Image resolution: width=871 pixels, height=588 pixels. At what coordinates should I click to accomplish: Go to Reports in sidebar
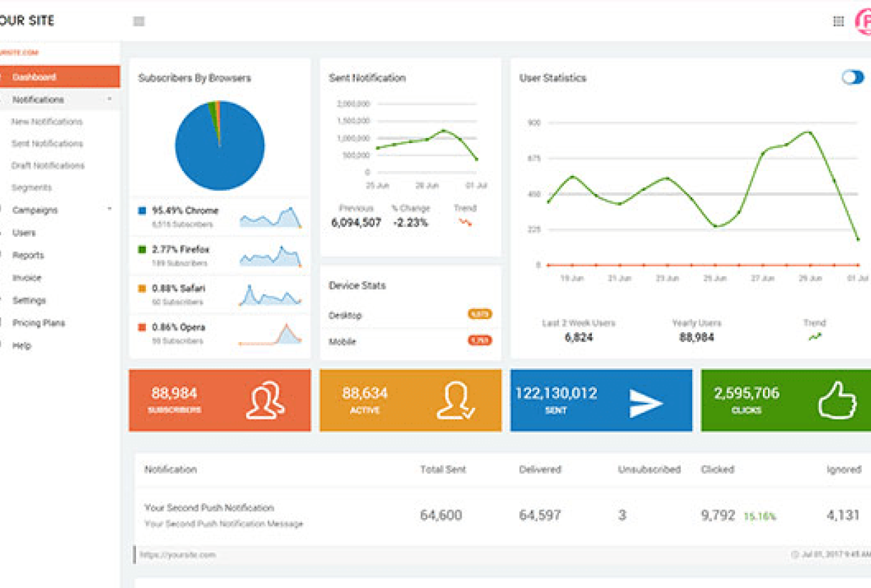click(28, 256)
